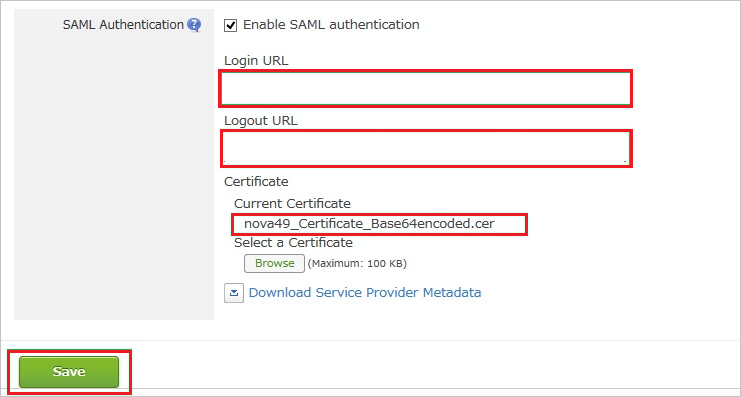The height and width of the screenshot is (397, 741).
Task: Open the SAML Authentication help icon
Action: coord(194,25)
